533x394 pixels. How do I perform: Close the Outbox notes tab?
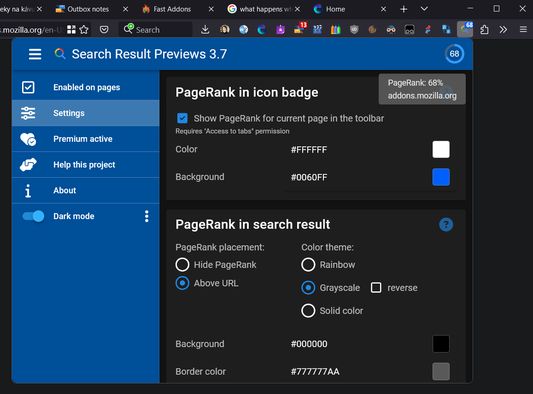coord(125,9)
